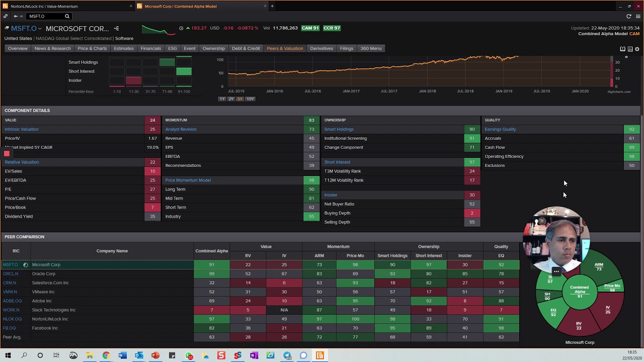
Task: Expand the MSFT.O ticker dropdown
Action: 40,29
